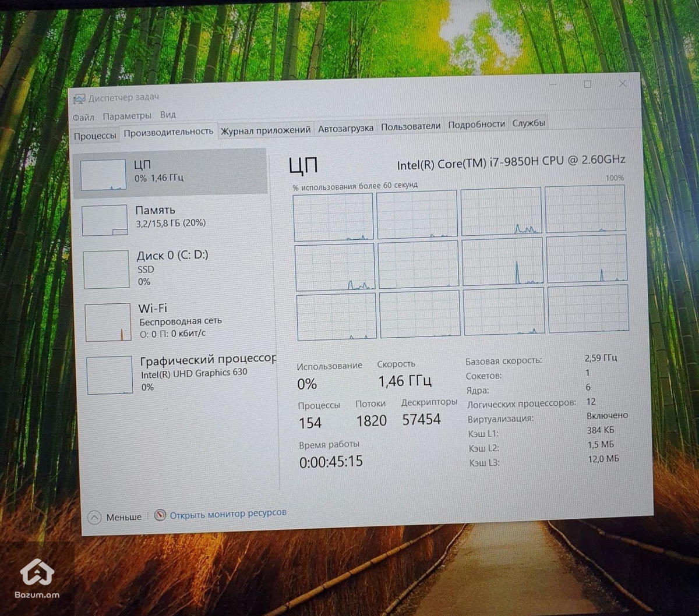Click the Включено virtualization value
Viewport: 699px width, 616px height.
click(607, 415)
